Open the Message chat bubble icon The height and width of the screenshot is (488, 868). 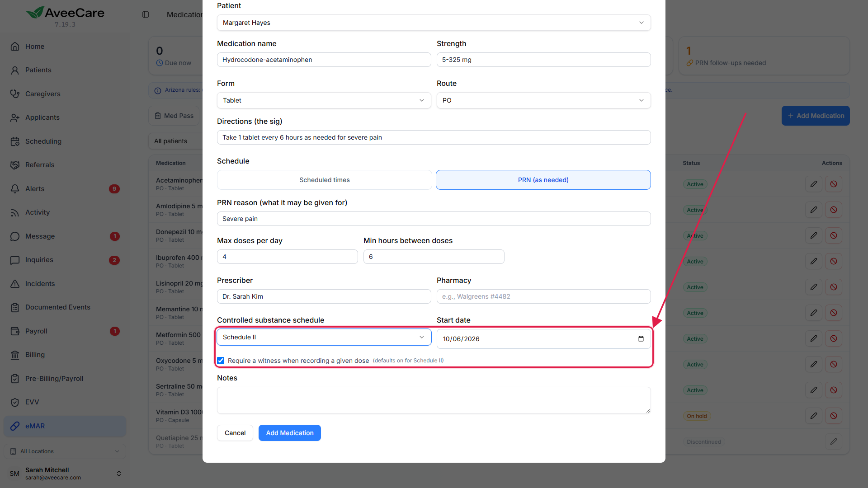pyautogui.click(x=15, y=236)
